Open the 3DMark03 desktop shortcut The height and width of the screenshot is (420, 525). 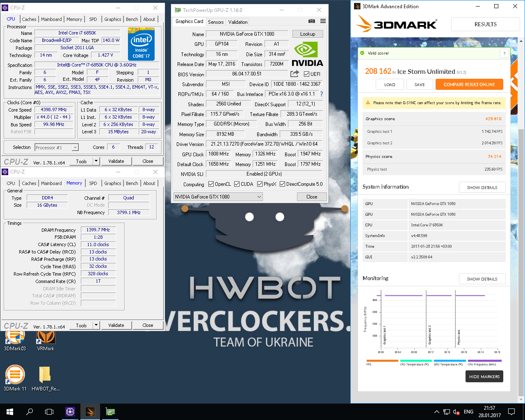click(15, 340)
